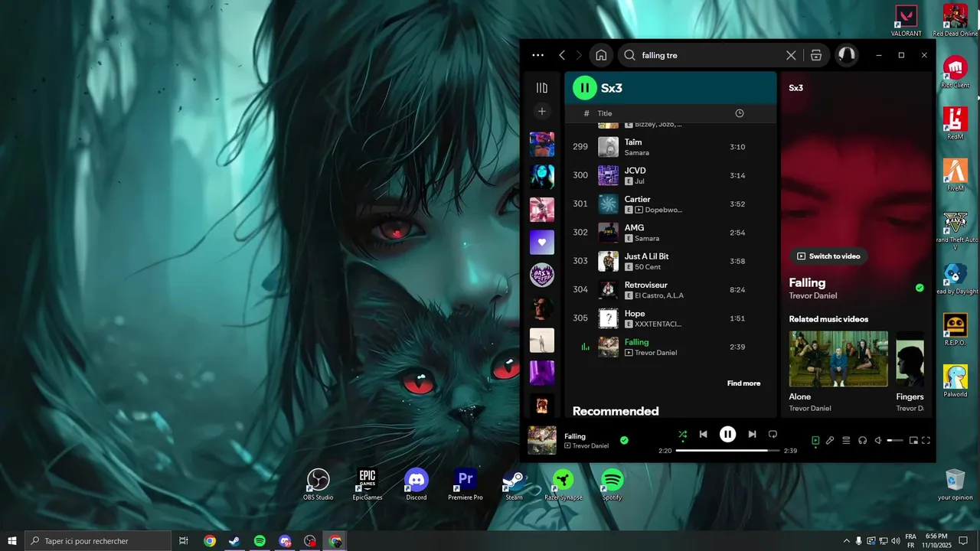Click the 'Taper ici pour rechercher' taskbar search
Image resolution: width=980 pixels, height=551 pixels.
98,541
